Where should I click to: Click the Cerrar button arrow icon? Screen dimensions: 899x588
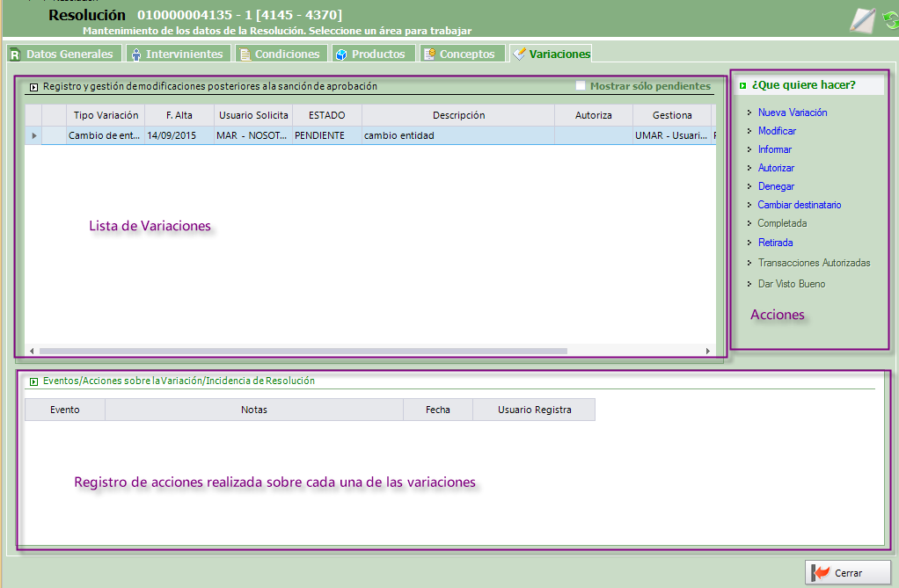[820, 572]
